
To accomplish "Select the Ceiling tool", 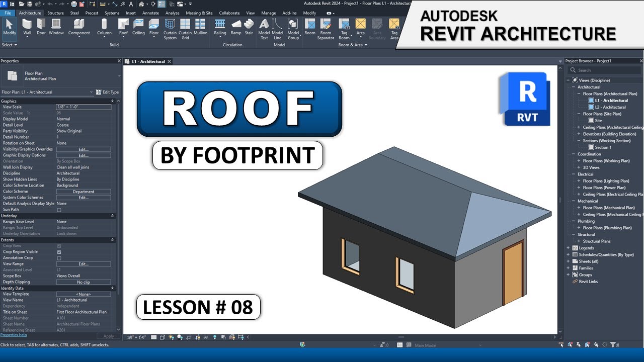I will click(x=138, y=27).
